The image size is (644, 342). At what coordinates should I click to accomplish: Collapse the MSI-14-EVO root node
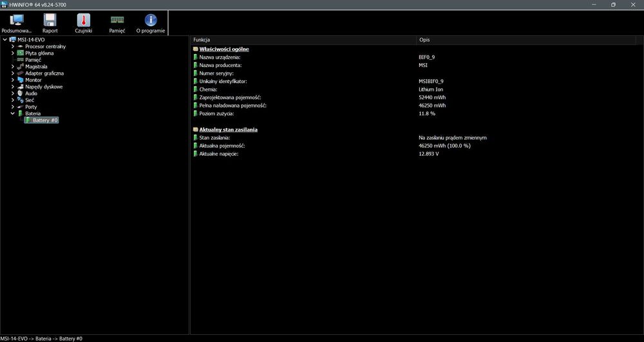point(5,40)
